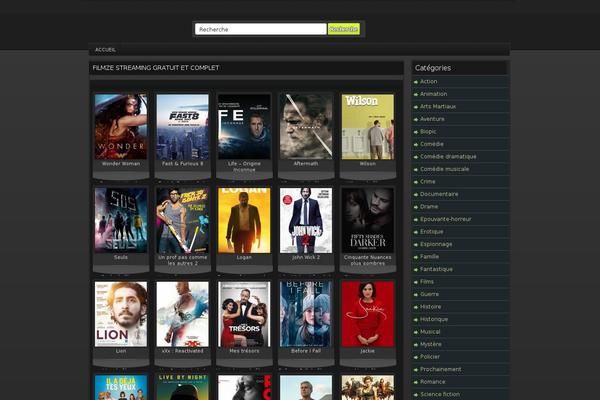Open the Lion movie poster

pyautogui.click(x=121, y=314)
